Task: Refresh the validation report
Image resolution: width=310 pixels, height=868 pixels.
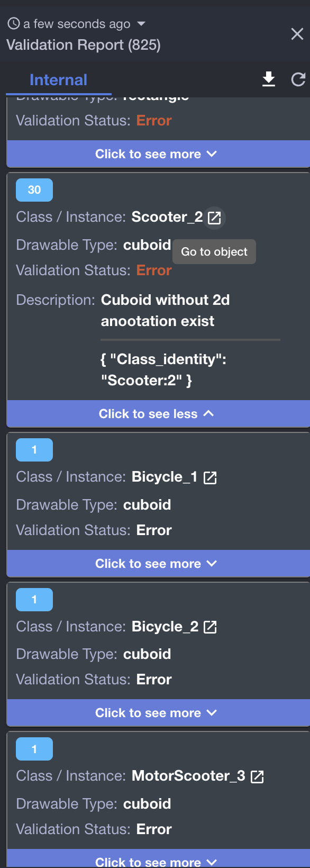Action: click(x=298, y=79)
